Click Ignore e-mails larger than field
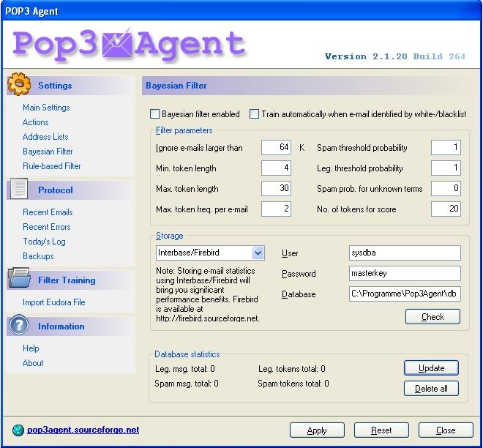The width and height of the screenshot is (483, 448). pos(276,148)
